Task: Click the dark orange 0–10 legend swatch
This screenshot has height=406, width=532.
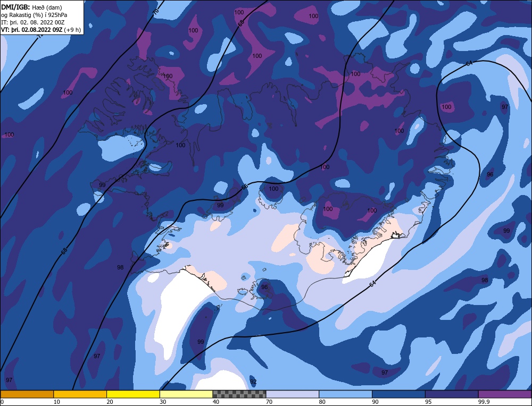Action: (27, 394)
